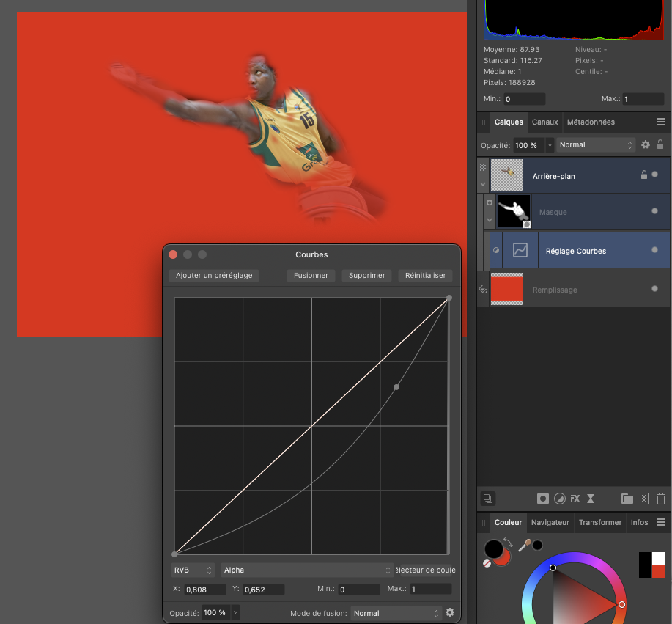This screenshot has width=672, height=624.
Task: Click the paint bucket icon beside the Remplissage layer
Action: pos(483,289)
